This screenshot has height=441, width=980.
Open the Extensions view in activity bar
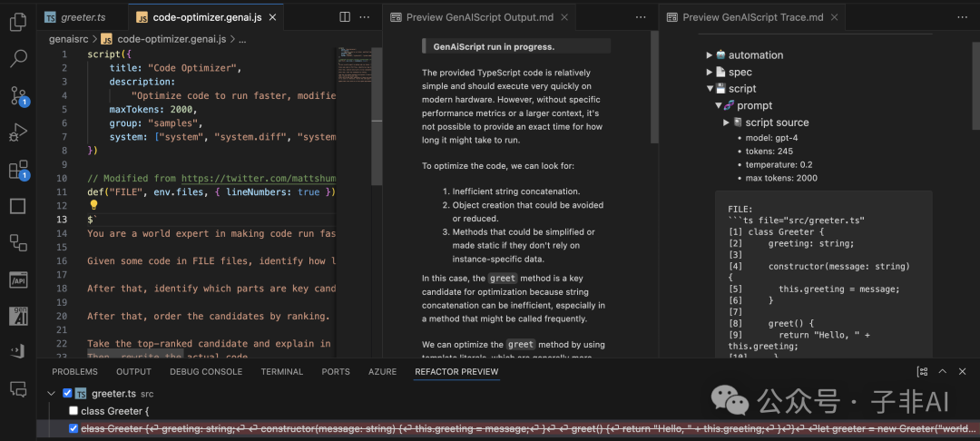pos(18,170)
